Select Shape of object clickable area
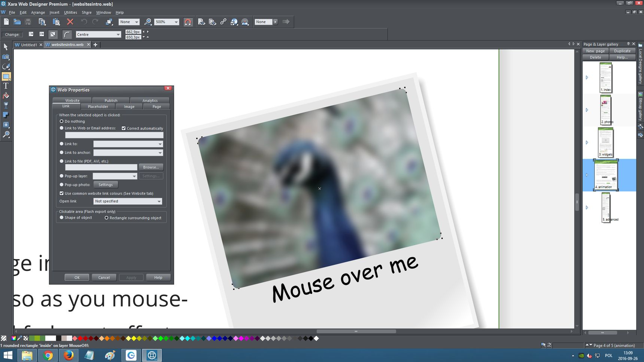This screenshot has width=644, height=362. [62, 218]
